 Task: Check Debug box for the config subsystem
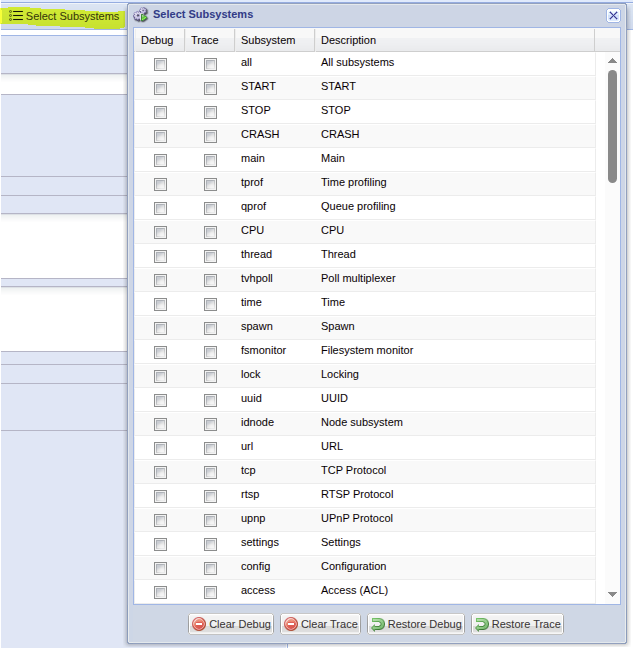(160, 567)
